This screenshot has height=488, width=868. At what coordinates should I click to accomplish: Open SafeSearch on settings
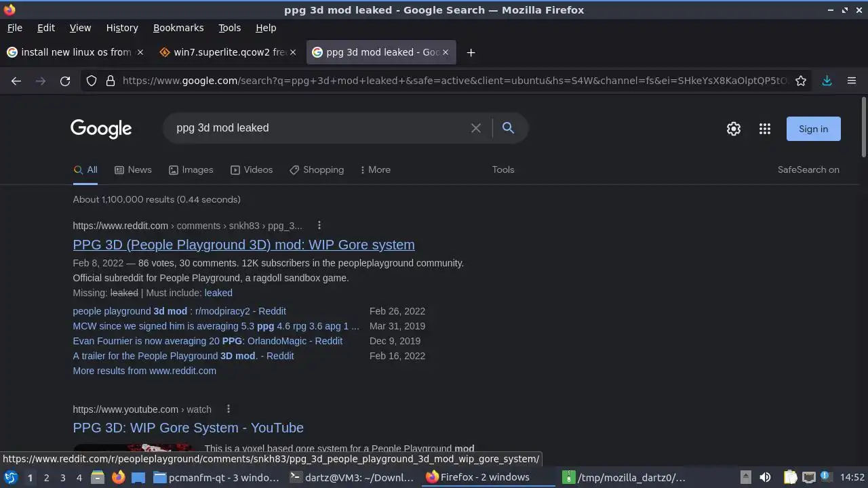(808, 170)
